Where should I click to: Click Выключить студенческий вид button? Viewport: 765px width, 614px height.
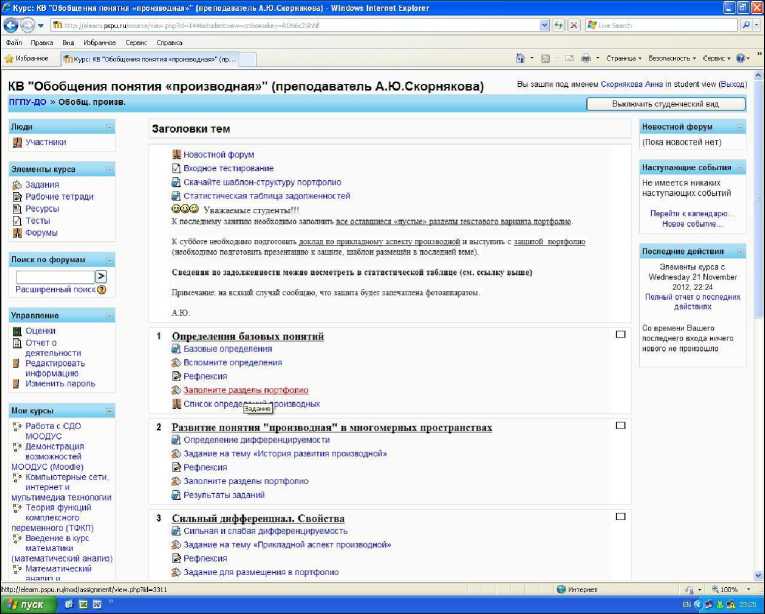click(666, 104)
